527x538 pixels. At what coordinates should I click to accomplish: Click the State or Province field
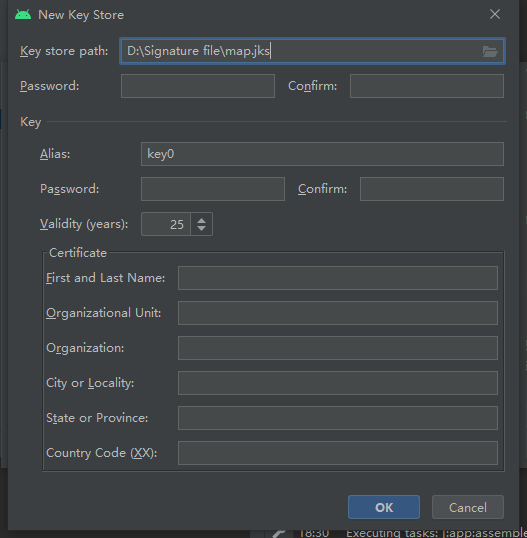(338, 418)
